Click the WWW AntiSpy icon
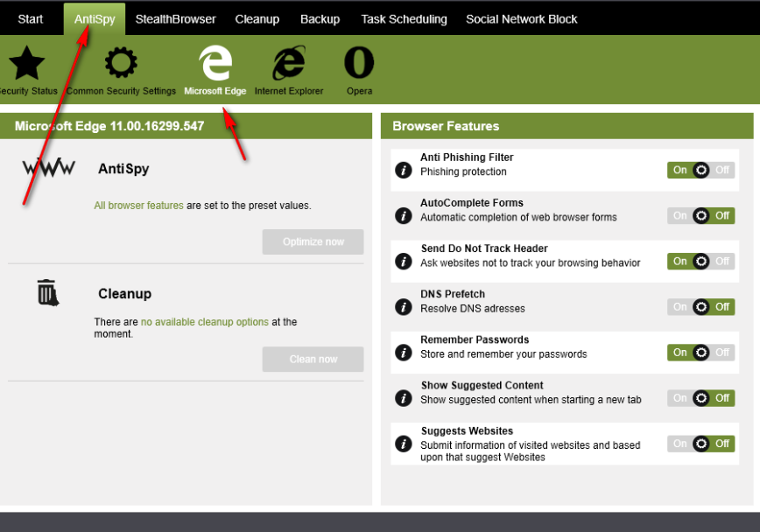760x532 pixels. point(48,168)
